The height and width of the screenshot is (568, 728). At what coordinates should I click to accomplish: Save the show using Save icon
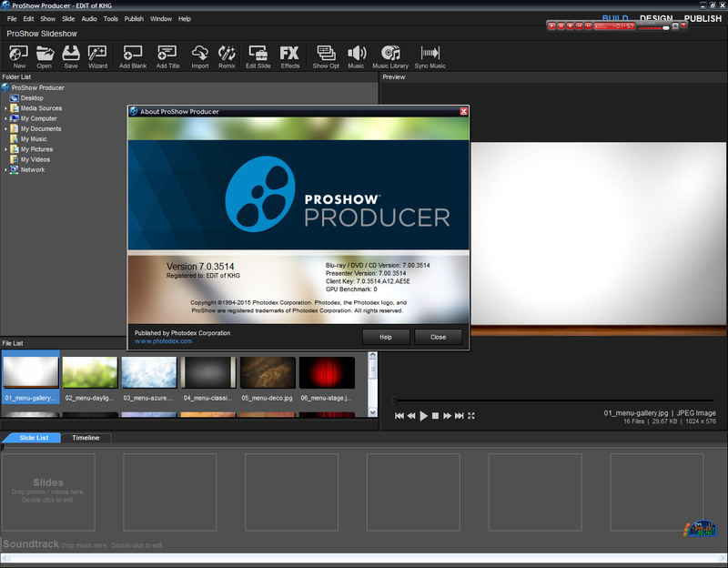pos(71,57)
